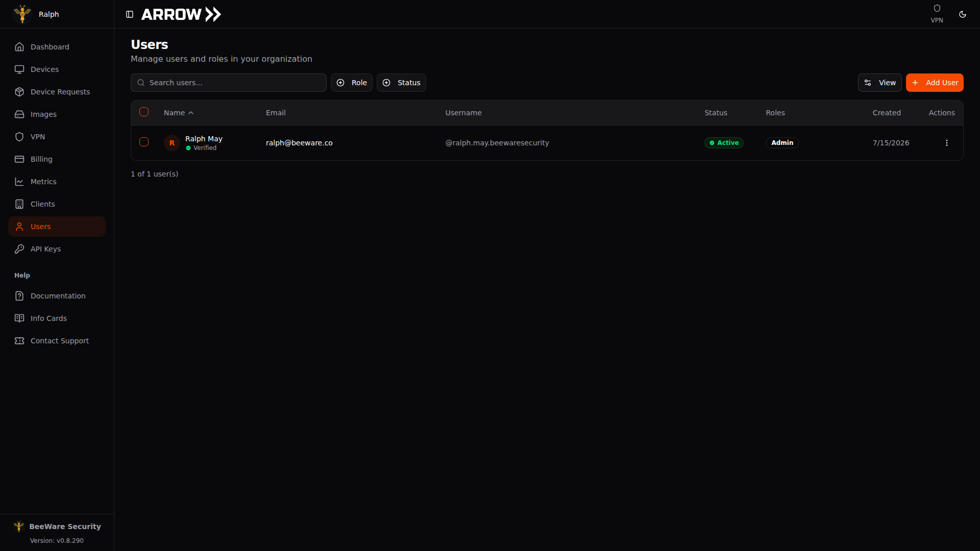Select API Keys in sidebar
980x551 pixels.
pos(57,249)
